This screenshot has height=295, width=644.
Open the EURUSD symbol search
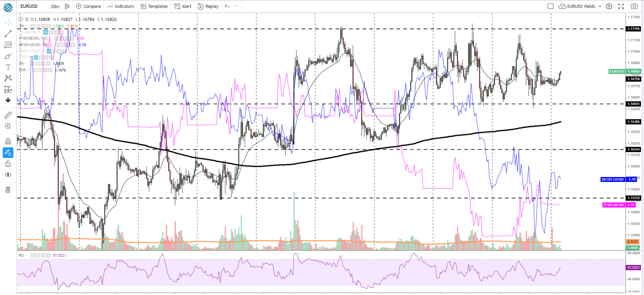coord(29,6)
